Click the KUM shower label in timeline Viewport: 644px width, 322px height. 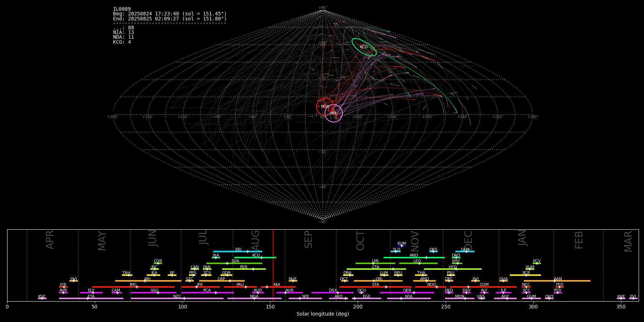(x=401, y=244)
